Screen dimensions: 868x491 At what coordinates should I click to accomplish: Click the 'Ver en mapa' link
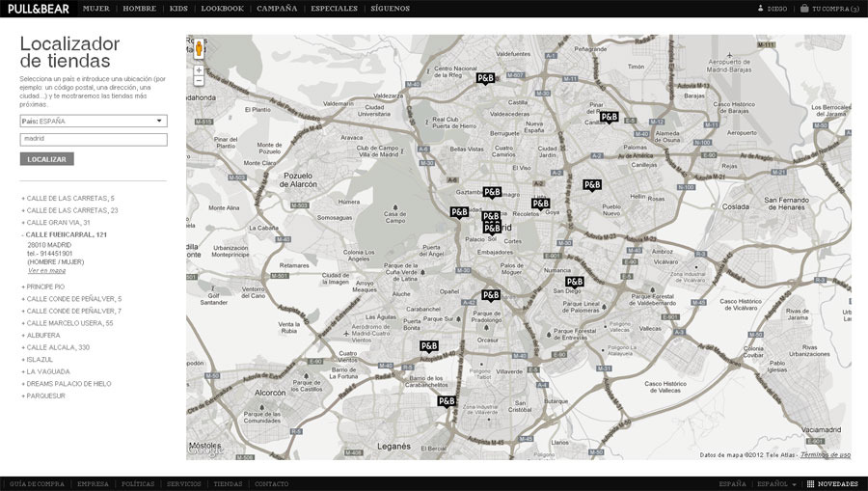pyautogui.click(x=46, y=271)
